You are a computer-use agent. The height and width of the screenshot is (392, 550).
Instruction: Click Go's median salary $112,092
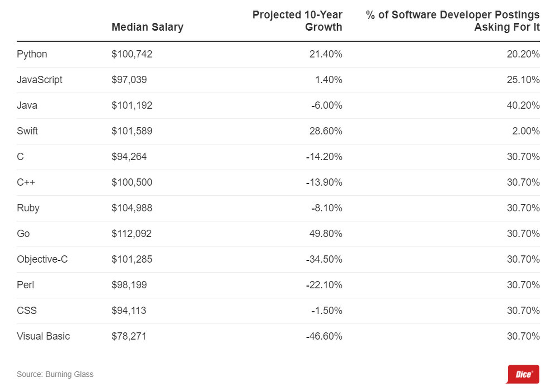tap(132, 234)
